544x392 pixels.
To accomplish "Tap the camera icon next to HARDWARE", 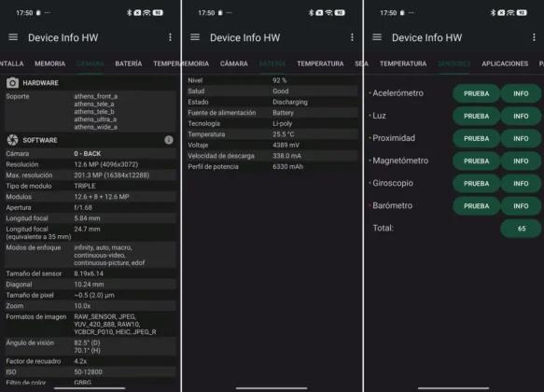I will (x=12, y=82).
